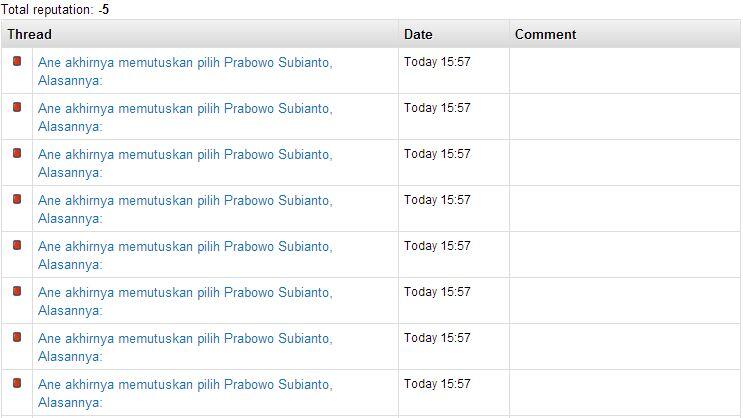Click the Comment column header
The width and height of the screenshot is (743, 418).
click(x=545, y=35)
